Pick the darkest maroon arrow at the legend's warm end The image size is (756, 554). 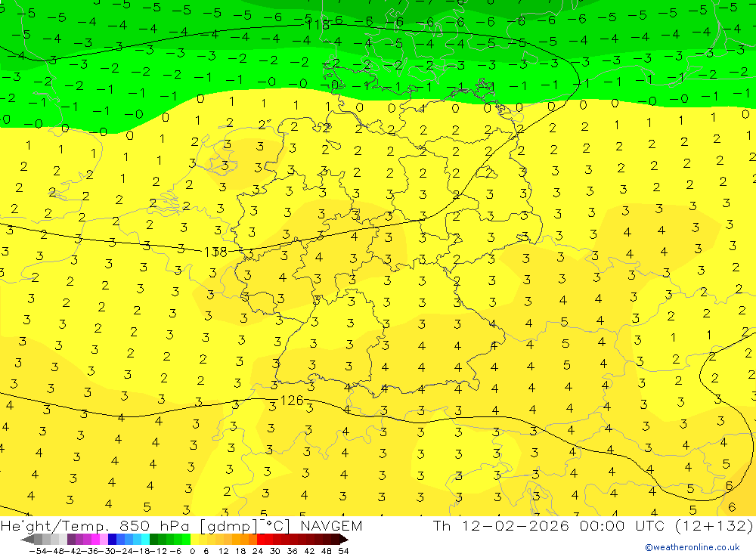[343, 540]
